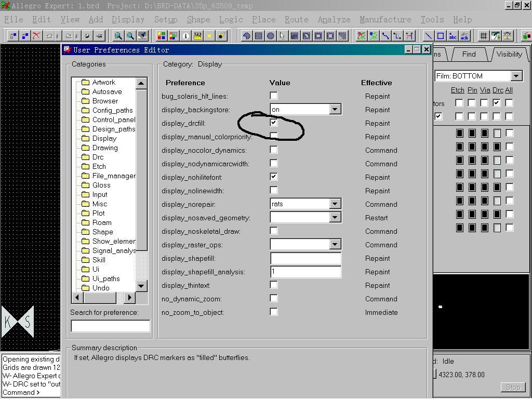Click the 123 Measure ruler icon
The height and width of the screenshot is (399, 532).
(197, 36)
